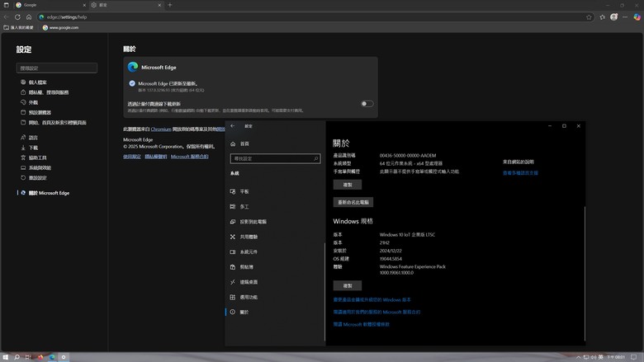The image size is (644, 362).
Task: Click Windows Settings page vertical scrollbar
Action: (x=585, y=273)
